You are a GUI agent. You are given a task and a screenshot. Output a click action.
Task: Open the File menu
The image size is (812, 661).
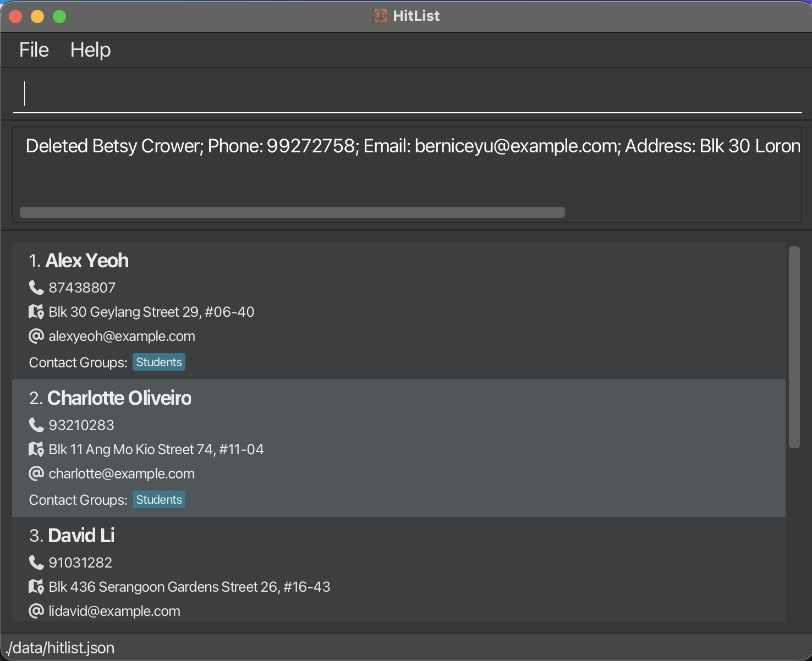click(34, 49)
